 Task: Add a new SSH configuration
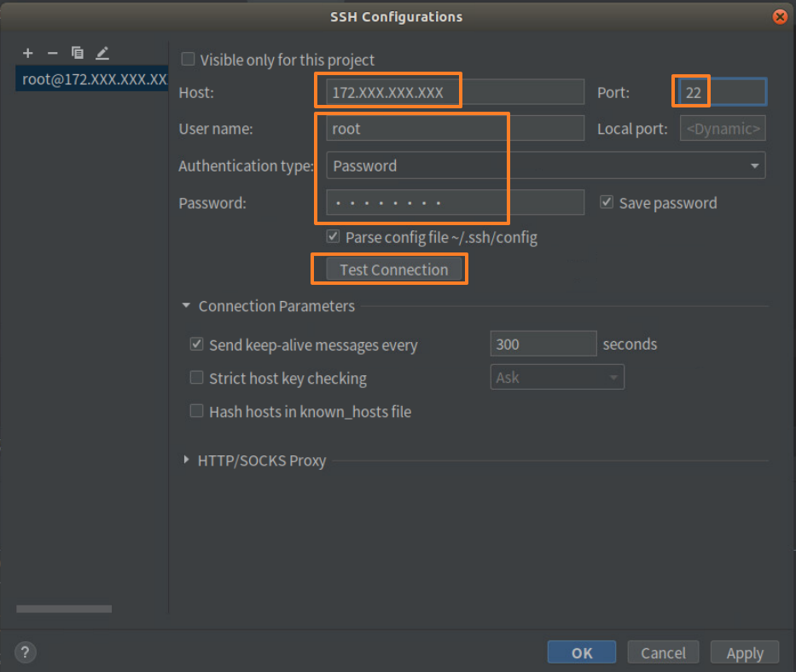point(28,53)
